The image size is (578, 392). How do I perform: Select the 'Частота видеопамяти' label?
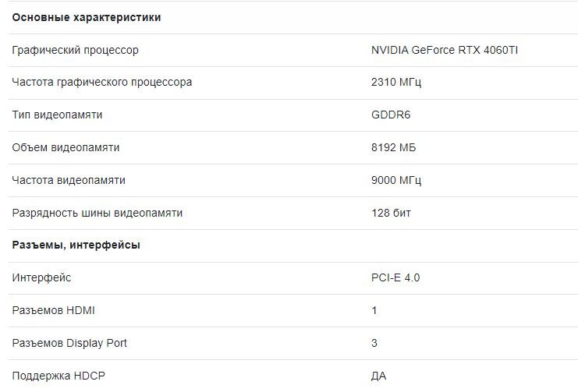[69, 180]
